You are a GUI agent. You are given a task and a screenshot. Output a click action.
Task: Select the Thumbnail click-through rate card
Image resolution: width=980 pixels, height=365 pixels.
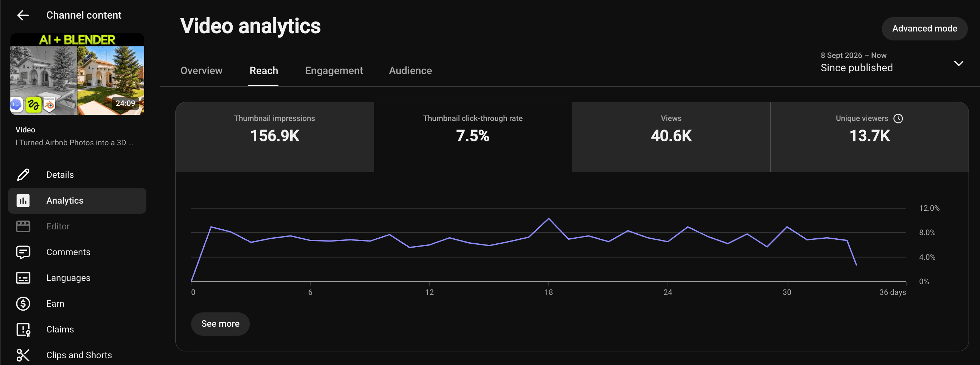pyautogui.click(x=473, y=137)
